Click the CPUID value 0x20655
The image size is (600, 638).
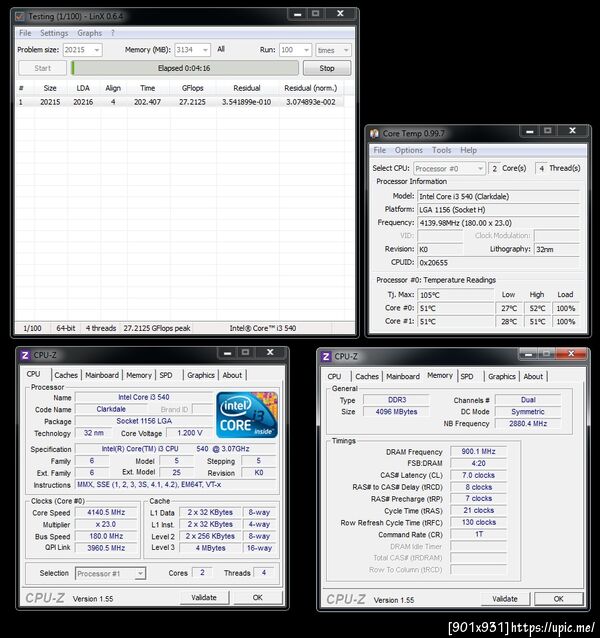(498, 263)
